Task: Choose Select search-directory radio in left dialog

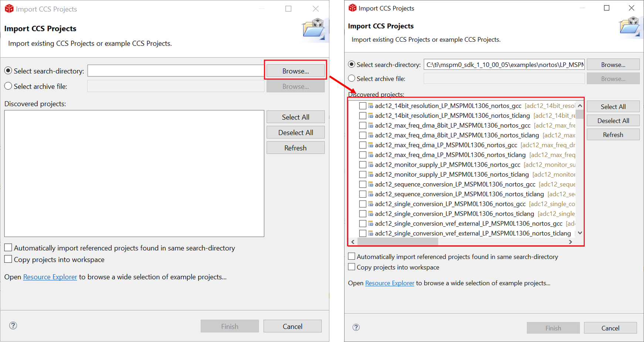Action: tap(8, 71)
